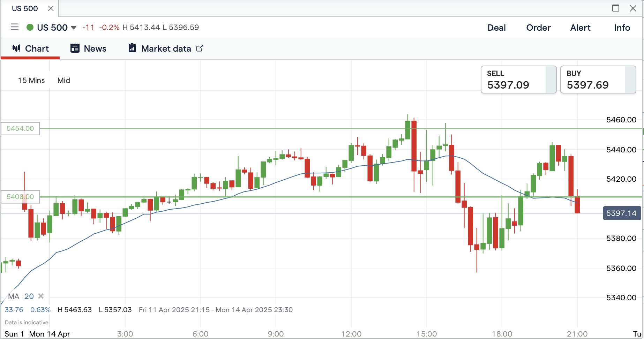Switch to the News tab
The height and width of the screenshot is (339, 644).
[89, 48]
